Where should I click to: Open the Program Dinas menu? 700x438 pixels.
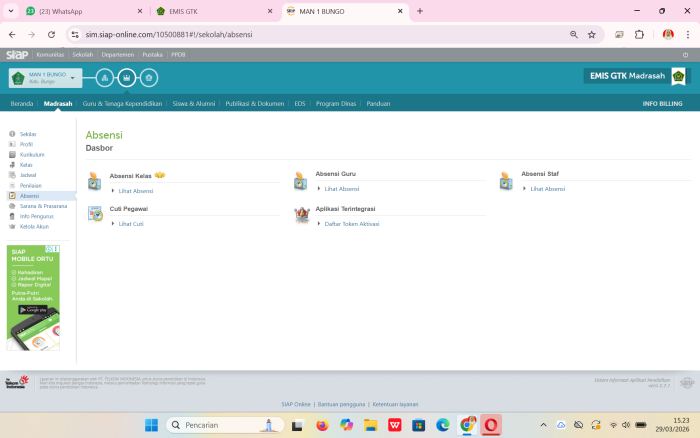336,104
